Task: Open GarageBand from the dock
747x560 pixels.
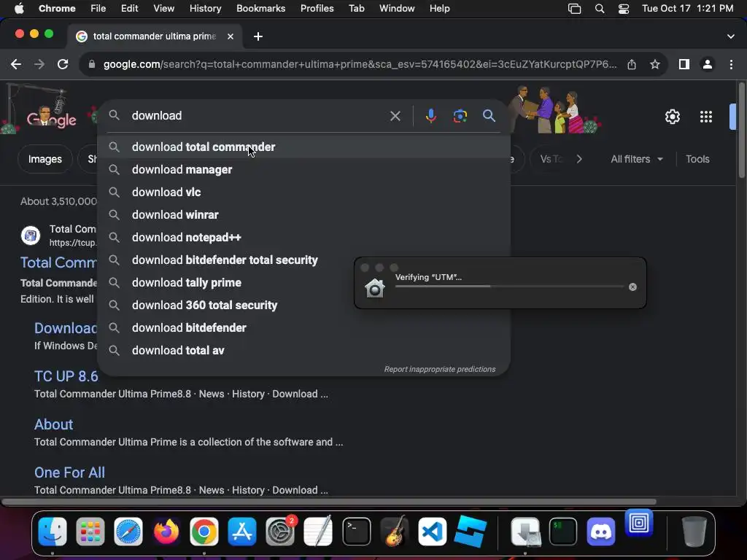Action: click(395, 532)
